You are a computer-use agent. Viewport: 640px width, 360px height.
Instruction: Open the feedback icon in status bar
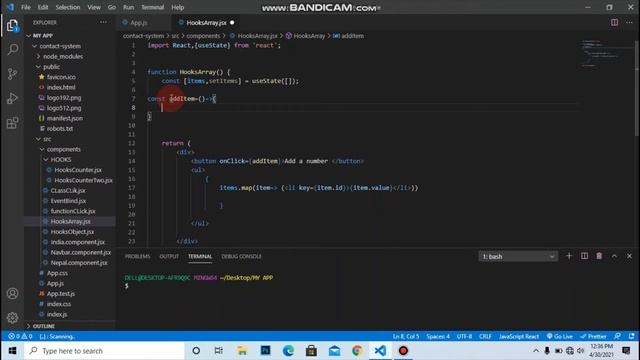coord(617,336)
